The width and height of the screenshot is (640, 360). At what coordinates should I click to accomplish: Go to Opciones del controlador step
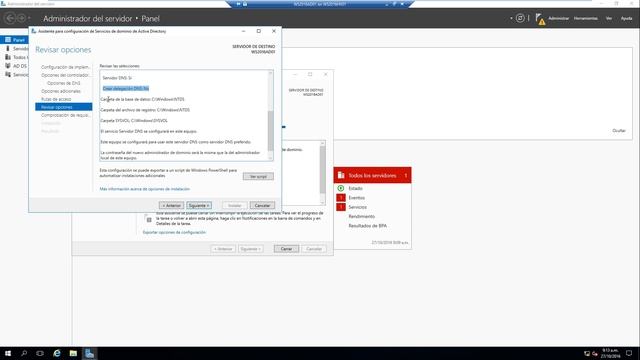tap(65, 75)
